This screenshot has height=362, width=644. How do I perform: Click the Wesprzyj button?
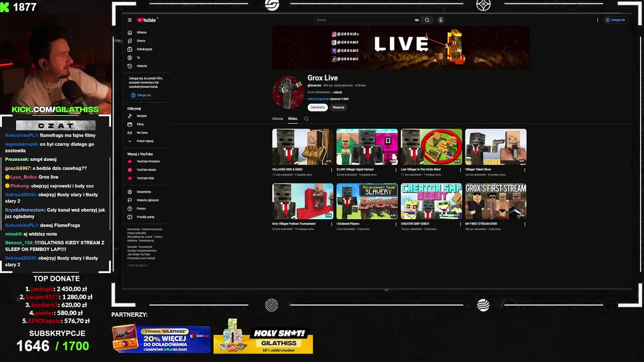point(339,107)
